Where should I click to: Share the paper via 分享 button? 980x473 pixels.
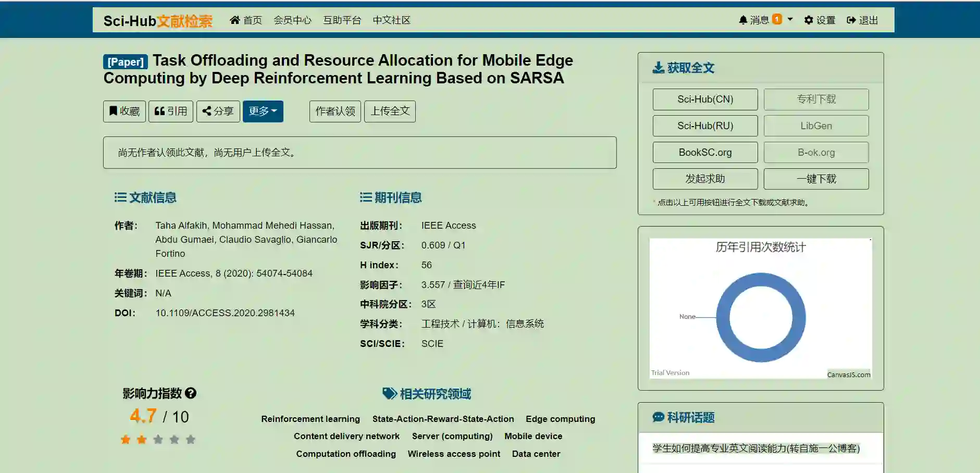coord(218,111)
